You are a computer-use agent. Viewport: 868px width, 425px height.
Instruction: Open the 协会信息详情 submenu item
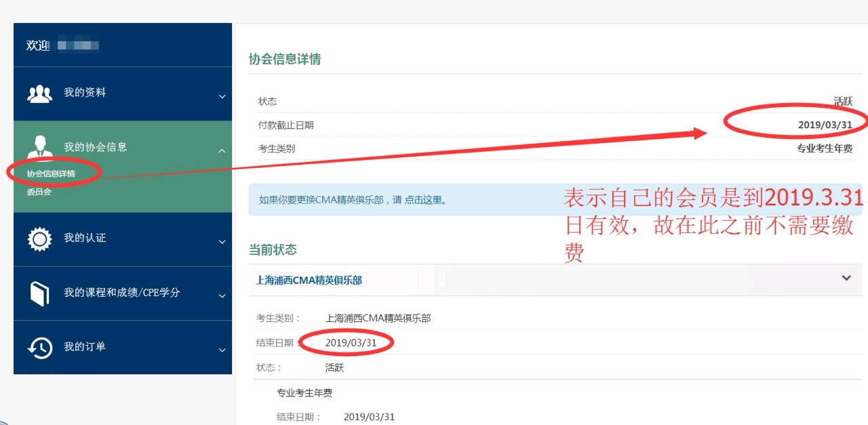51,174
